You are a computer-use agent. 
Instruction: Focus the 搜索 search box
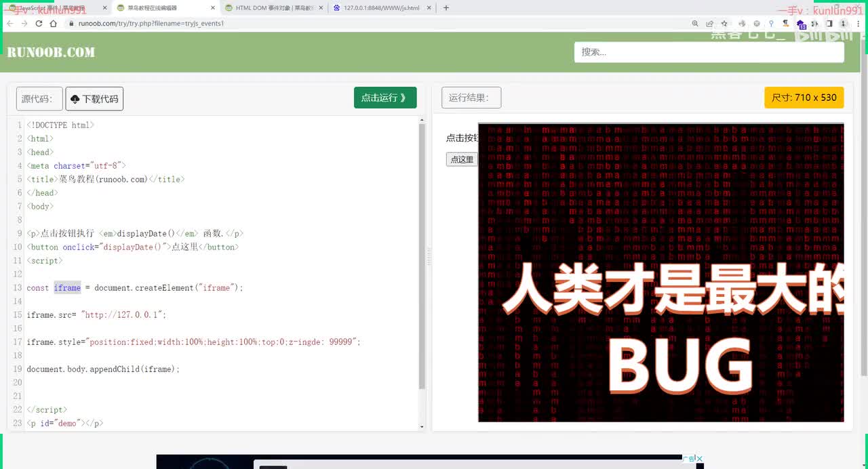(x=709, y=52)
